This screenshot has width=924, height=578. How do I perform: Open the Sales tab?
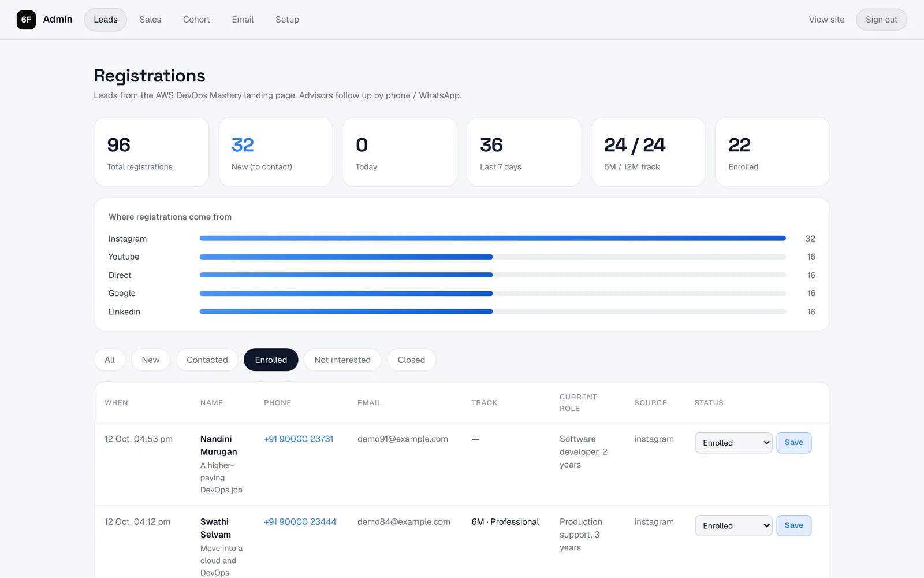pyautogui.click(x=150, y=20)
